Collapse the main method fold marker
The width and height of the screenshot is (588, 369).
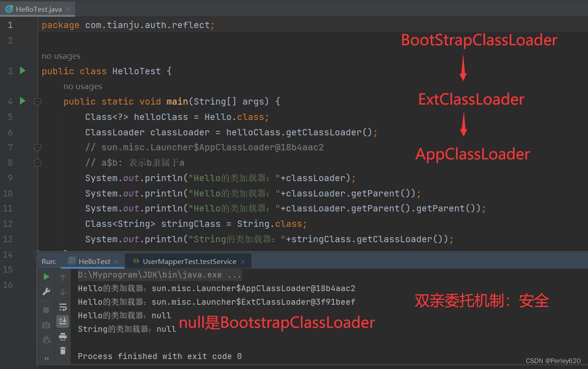coord(38,102)
